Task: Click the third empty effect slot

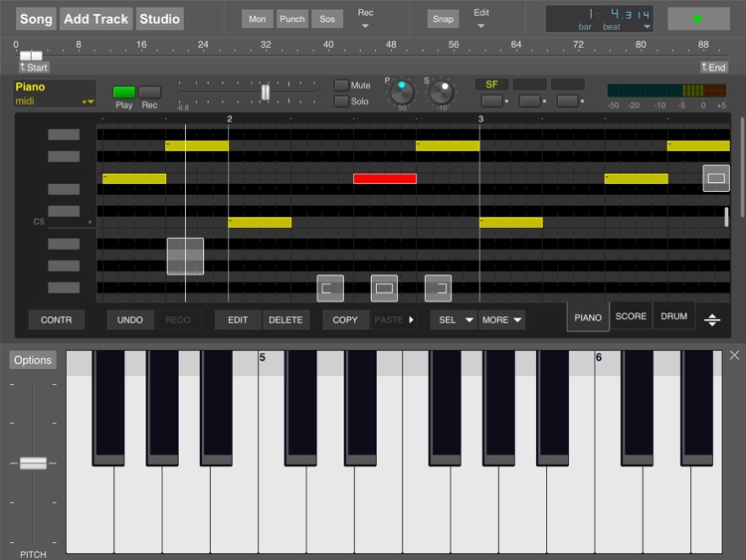Action: pos(568,85)
